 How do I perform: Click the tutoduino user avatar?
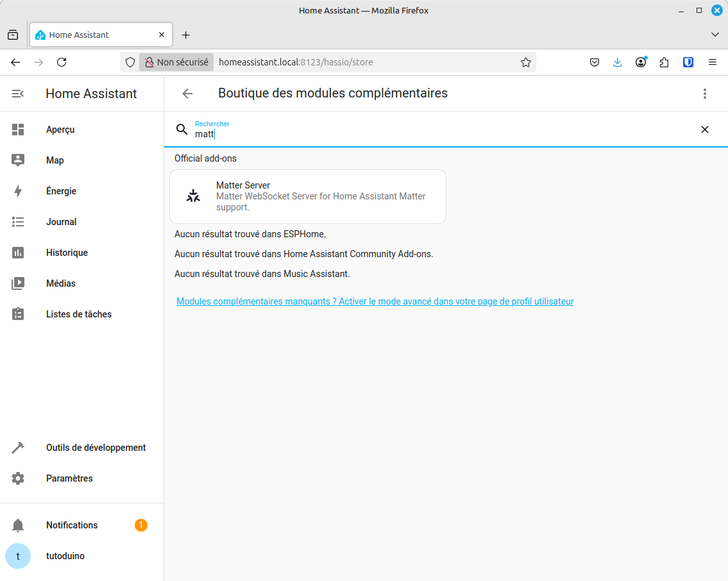[18, 556]
